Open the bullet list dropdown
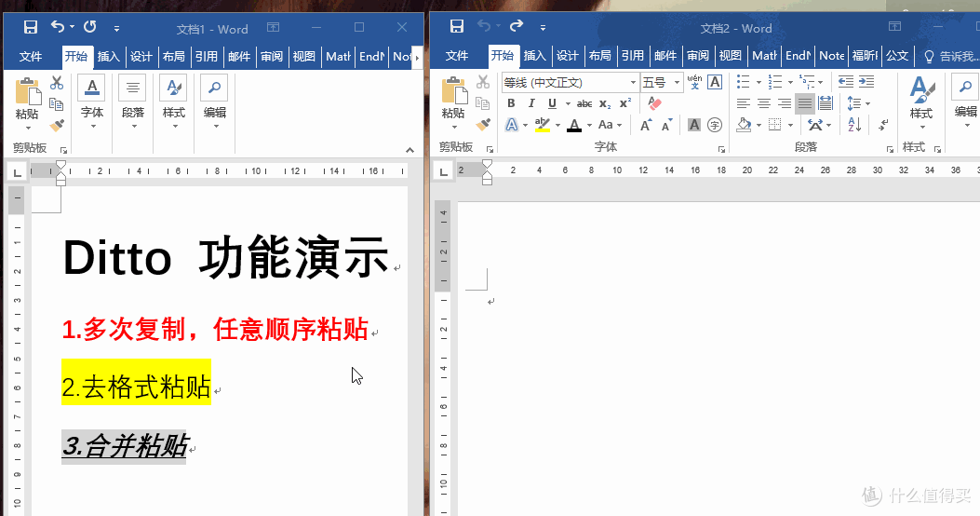The height and width of the screenshot is (516, 980). (x=758, y=82)
